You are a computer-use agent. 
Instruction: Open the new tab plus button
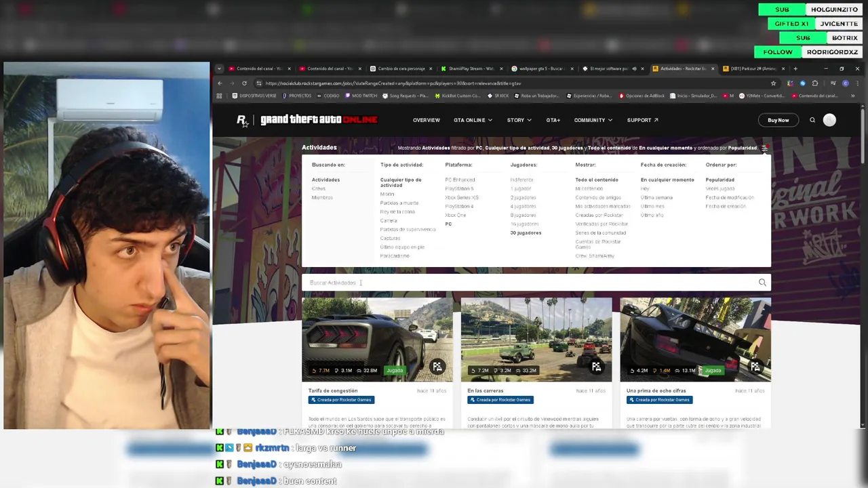tap(795, 68)
